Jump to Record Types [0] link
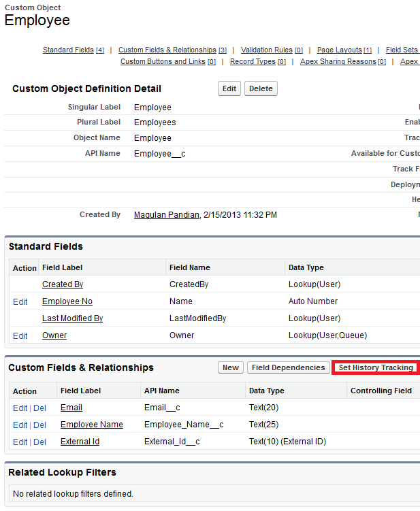The height and width of the screenshot is (511, 420). pos(258,62)
